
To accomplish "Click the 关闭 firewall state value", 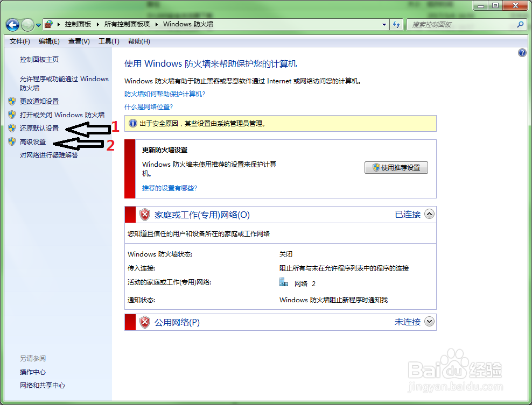I will [286, 254].
